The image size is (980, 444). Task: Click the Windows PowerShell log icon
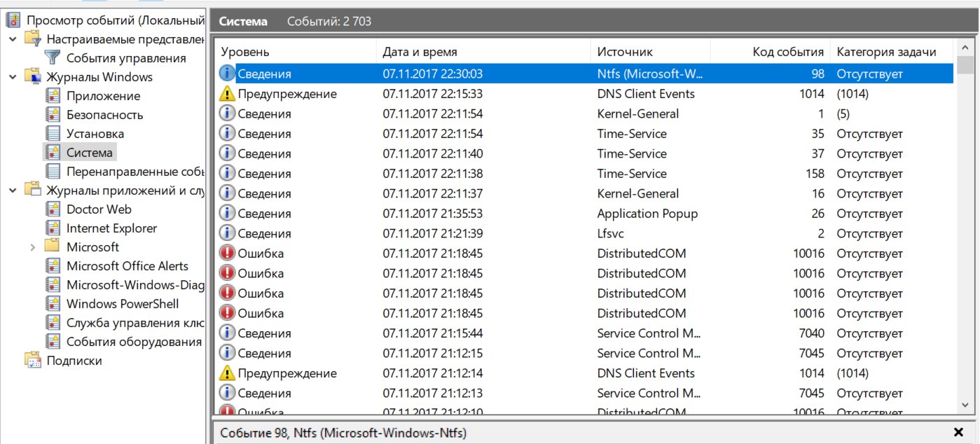coord(53,304)
